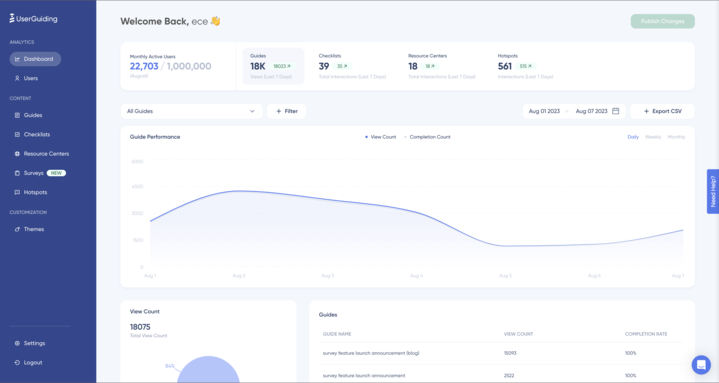
Task: Select the Hotspots 561 stats card
Action: pyautogui.click(x=525, y=66)
